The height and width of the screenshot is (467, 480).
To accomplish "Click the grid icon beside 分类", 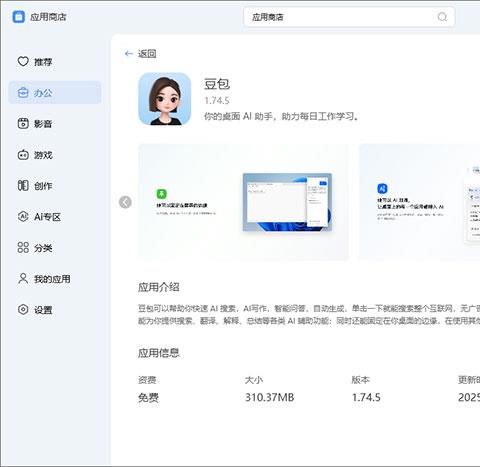I will [23, 247].
